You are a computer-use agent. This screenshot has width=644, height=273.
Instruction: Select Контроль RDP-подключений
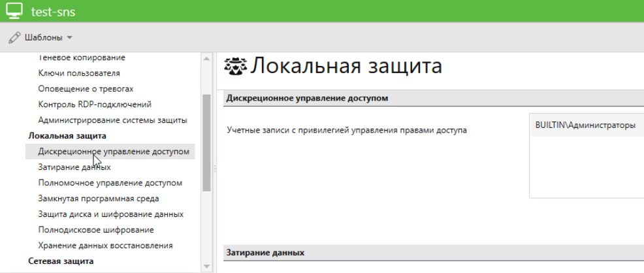point(95,104)
